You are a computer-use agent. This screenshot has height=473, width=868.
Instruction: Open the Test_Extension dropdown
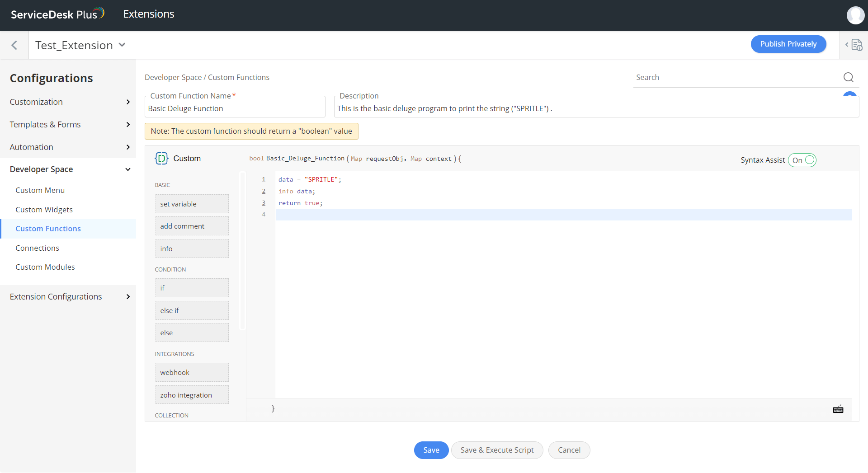pos(122,45)
